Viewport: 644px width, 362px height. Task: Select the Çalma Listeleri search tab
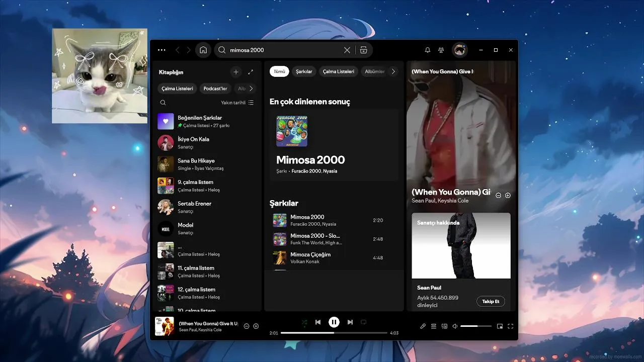(x=339, y=71)
